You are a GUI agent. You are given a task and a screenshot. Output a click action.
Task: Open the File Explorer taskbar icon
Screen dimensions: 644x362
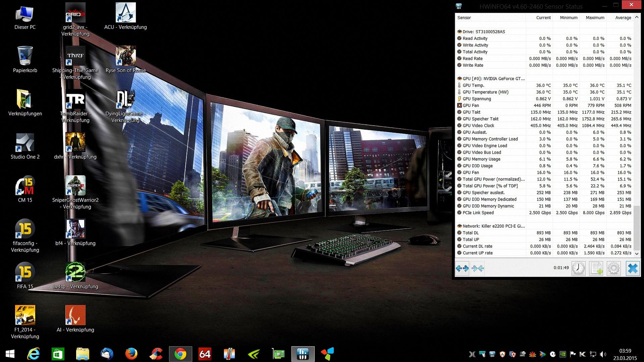83,354
